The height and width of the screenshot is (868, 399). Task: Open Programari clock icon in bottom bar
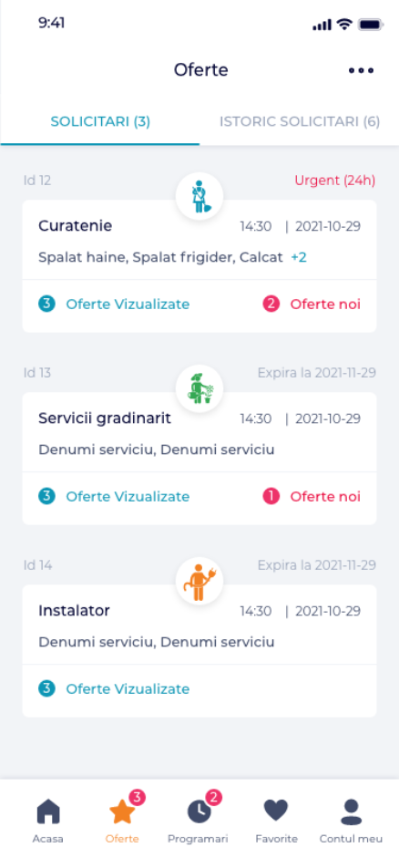point(199,811)
